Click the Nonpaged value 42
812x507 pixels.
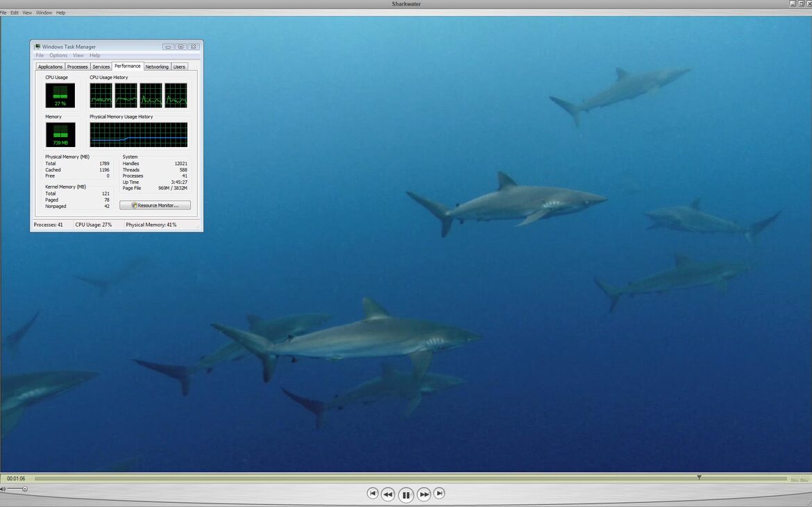pyautogui.click(x=107, y=206)
